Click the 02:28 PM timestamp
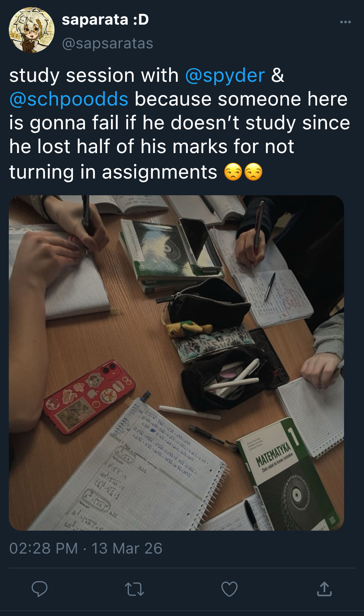Screen dimensions: 364x616 [44, 549]
